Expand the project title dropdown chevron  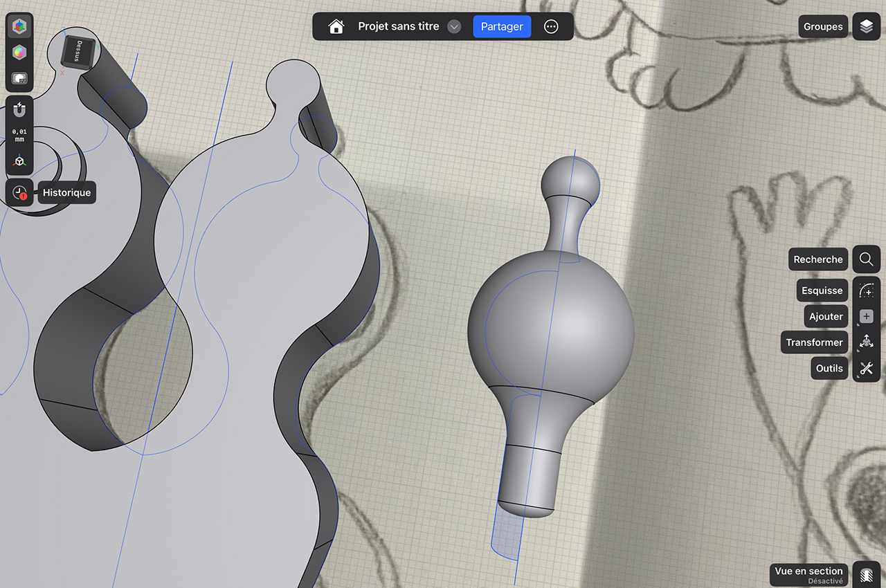click(454, 26)
